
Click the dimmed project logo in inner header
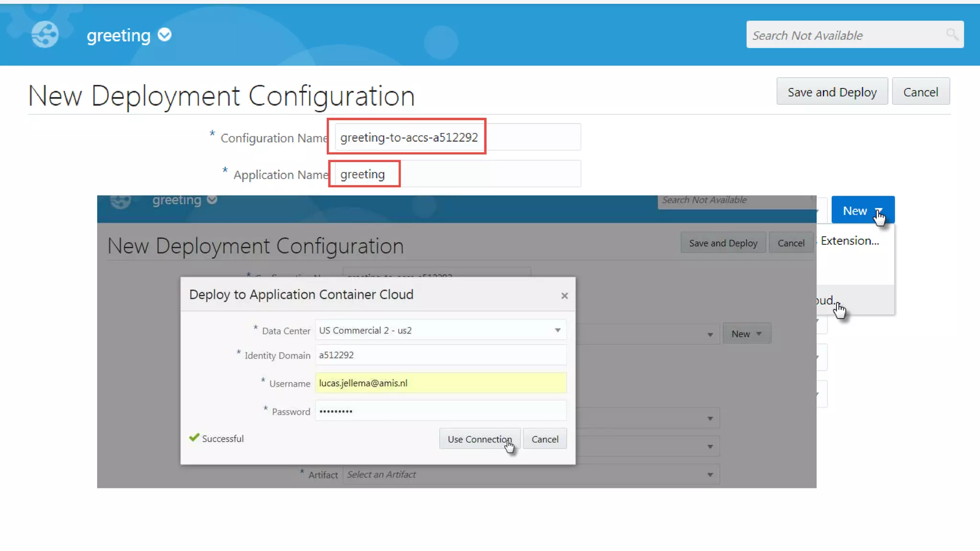tap(121, 201)
